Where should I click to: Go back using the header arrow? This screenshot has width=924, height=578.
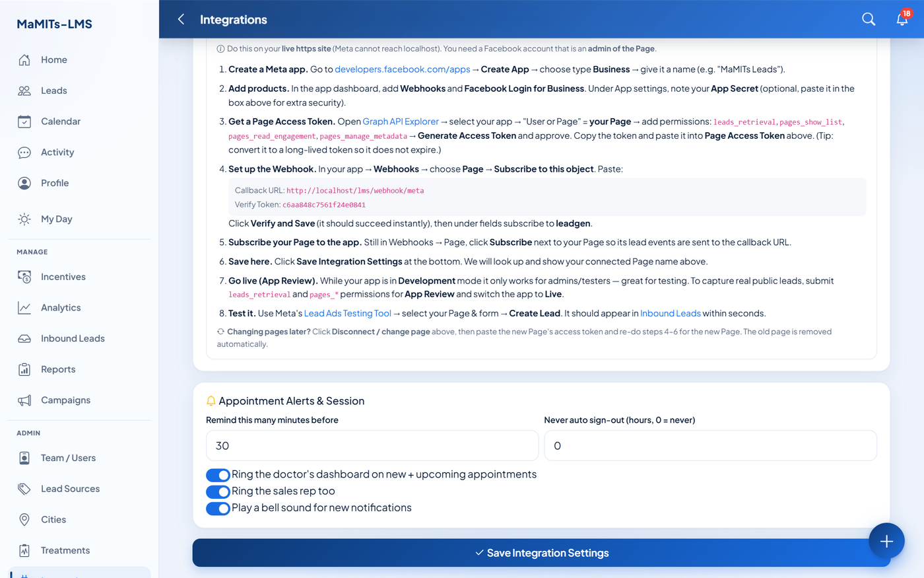tap(181, 19)
